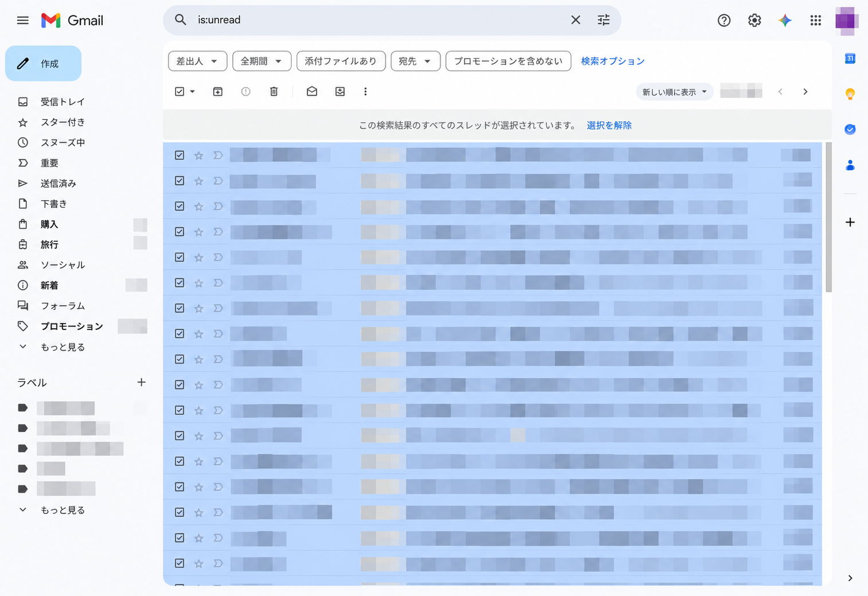Screen dimensions: 868x596
Task: Open the Settings gear icon
Action: [x=754, y=21]
